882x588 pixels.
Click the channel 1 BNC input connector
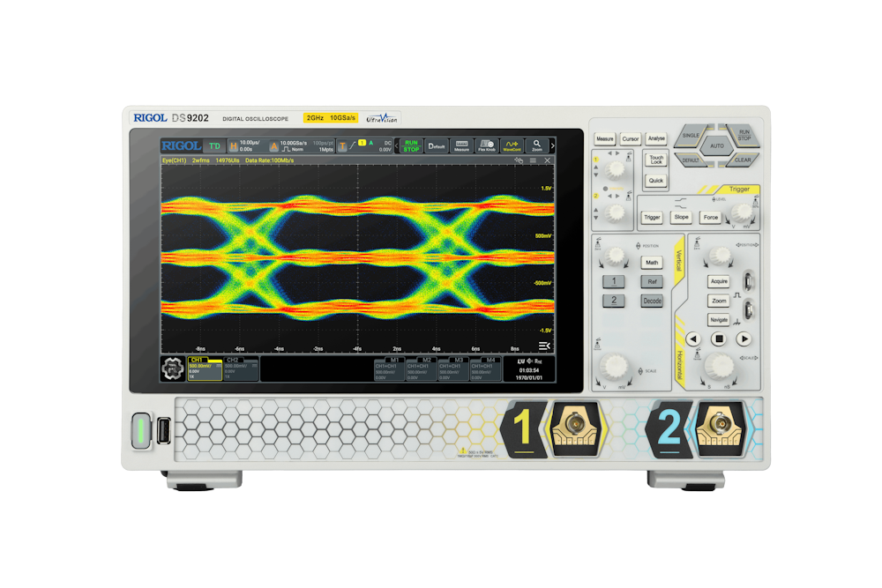(x=574, y=424)
